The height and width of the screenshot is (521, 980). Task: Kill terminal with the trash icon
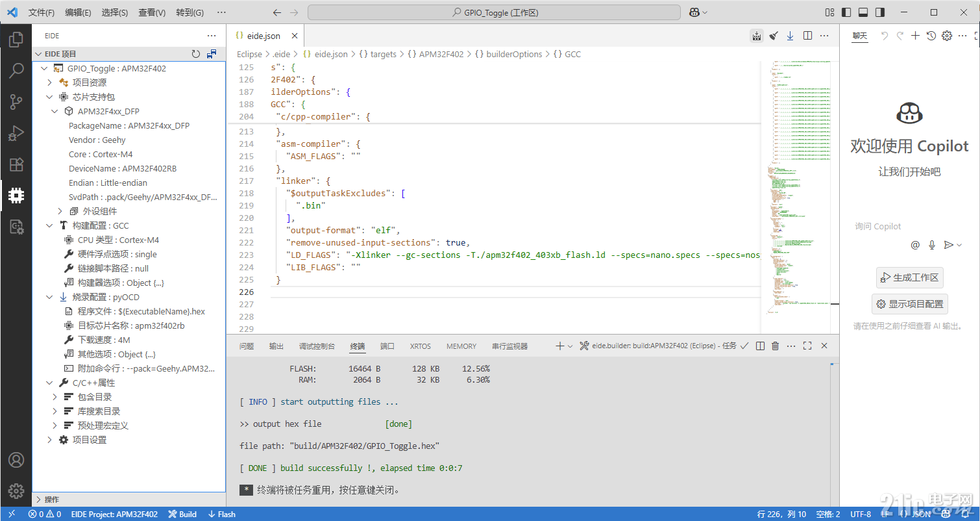click(775, 346)
